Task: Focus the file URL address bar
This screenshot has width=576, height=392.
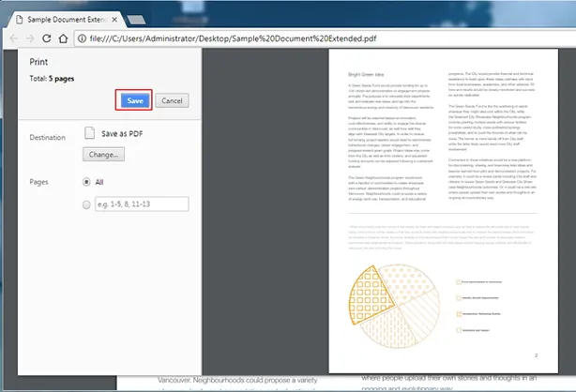Action: 326,38
